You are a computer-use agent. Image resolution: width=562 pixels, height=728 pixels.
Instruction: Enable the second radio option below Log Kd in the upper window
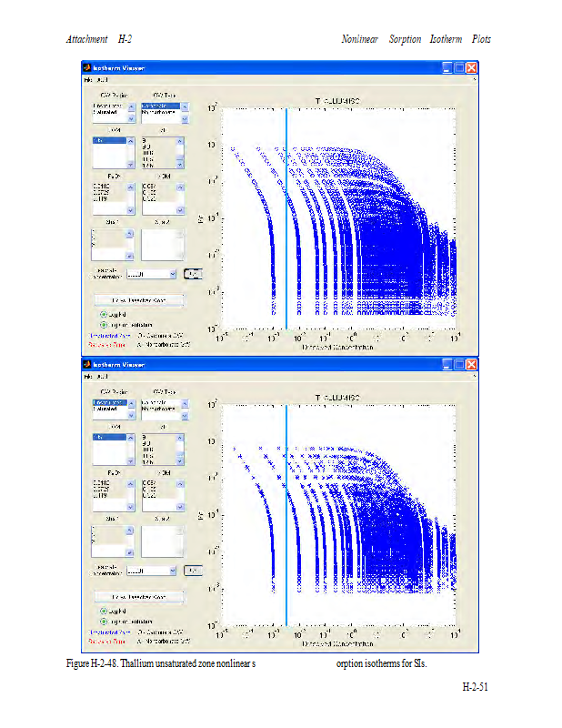point(104,324)
